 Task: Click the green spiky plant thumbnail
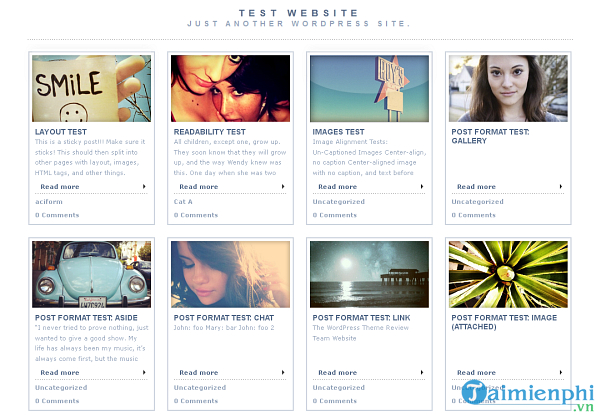(x=508, y=274)
